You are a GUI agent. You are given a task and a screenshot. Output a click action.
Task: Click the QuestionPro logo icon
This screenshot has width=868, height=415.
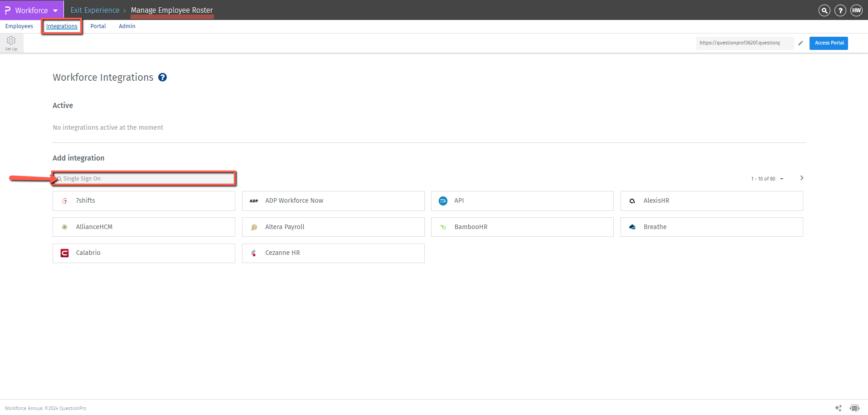(7, 10)
